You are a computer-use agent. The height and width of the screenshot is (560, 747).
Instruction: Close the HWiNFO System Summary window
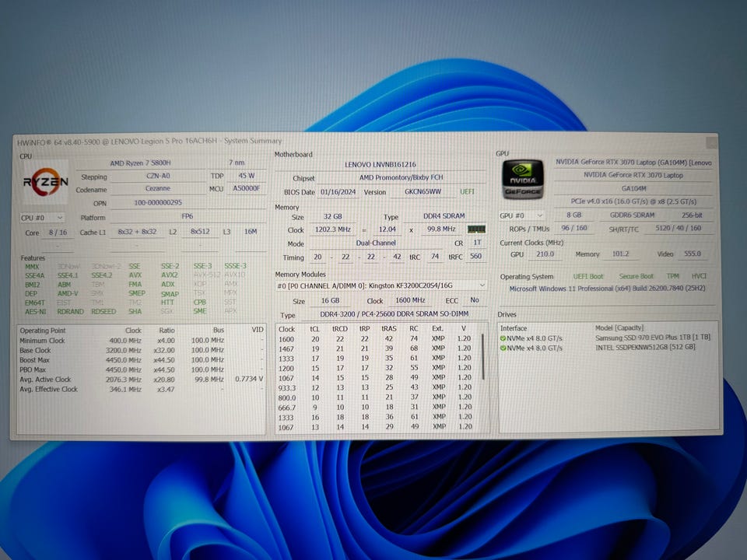(x=711, y=142)
